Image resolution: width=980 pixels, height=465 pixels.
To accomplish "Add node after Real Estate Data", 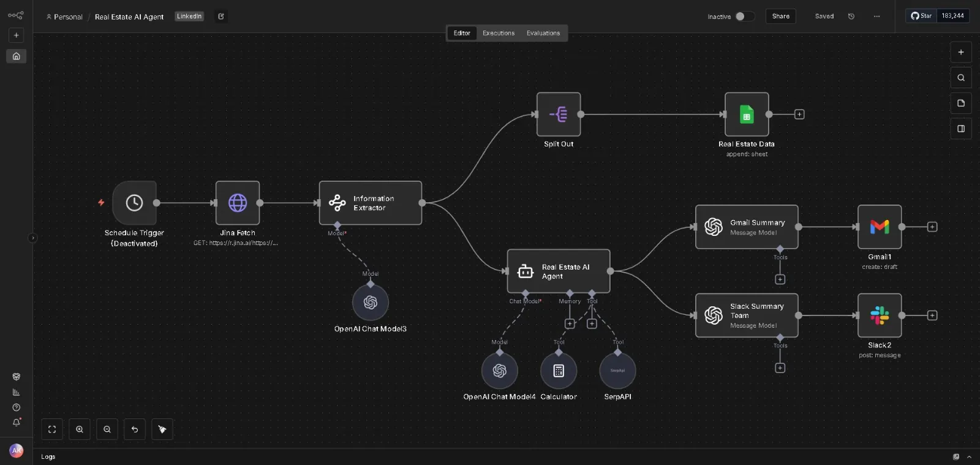I will (799, 115).
